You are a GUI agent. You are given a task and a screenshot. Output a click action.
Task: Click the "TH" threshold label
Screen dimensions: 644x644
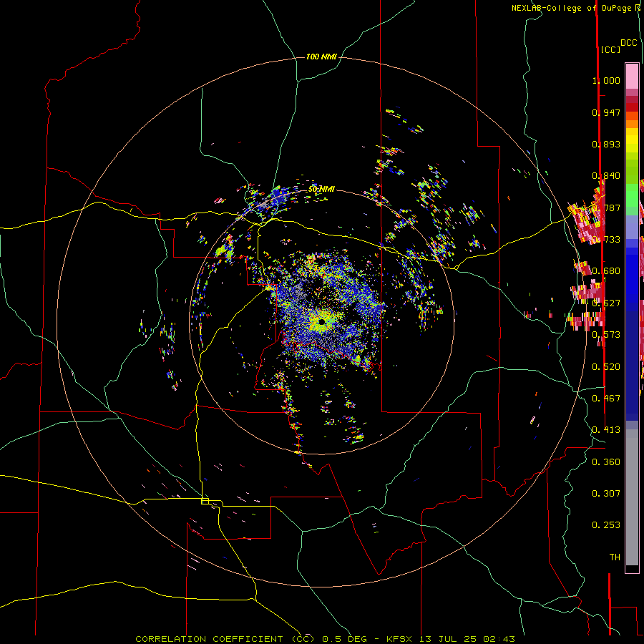(615, 557)
